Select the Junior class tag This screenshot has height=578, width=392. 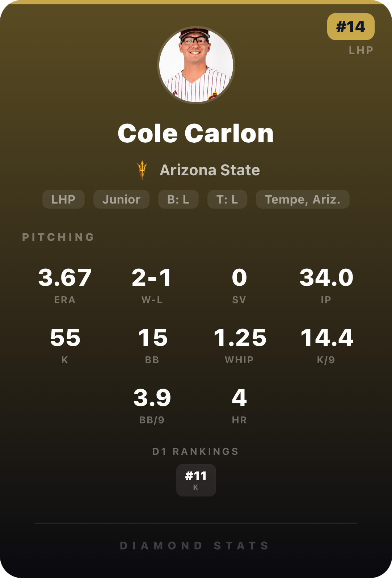121,199
